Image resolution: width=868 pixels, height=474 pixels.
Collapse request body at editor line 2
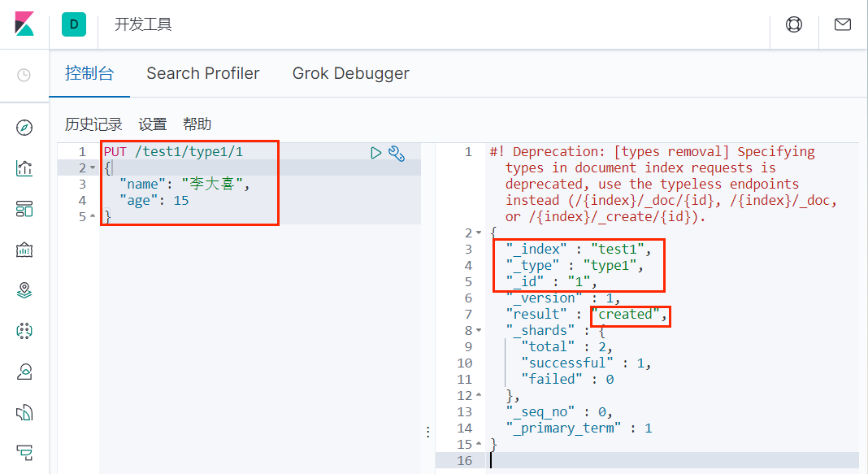click(x=93, y=167)
